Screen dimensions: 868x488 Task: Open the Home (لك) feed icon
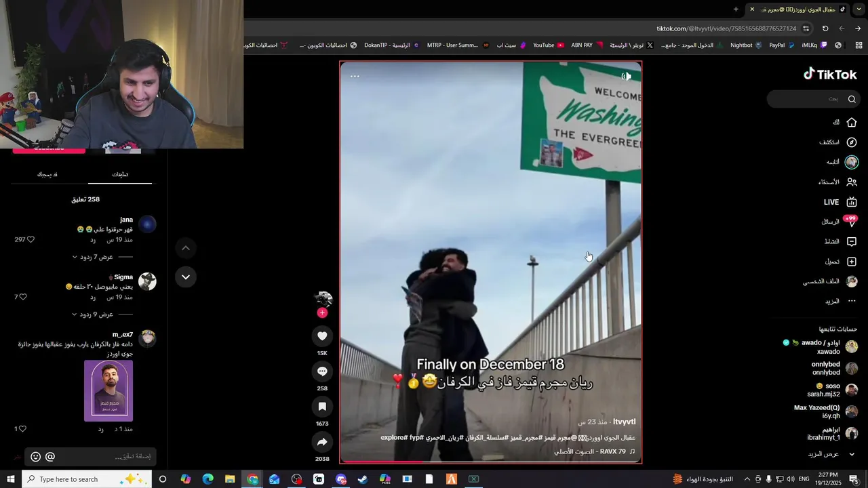[852, 122]
